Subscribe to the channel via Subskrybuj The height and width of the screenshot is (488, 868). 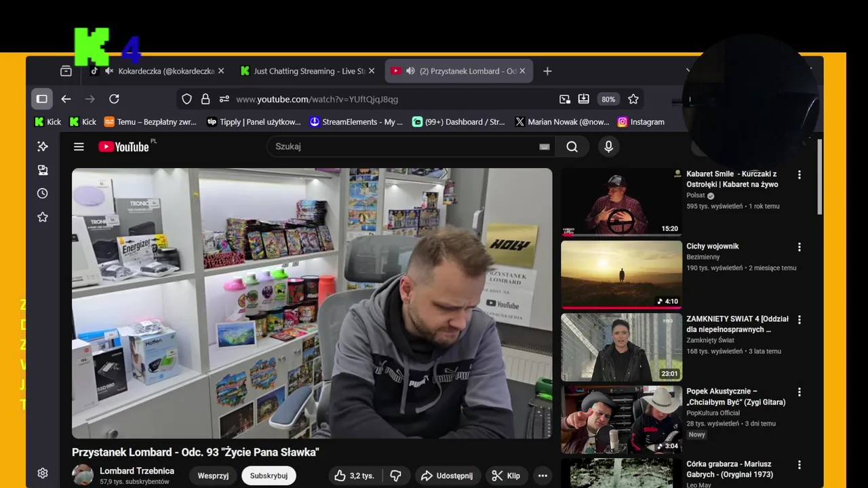coord(269,476)
